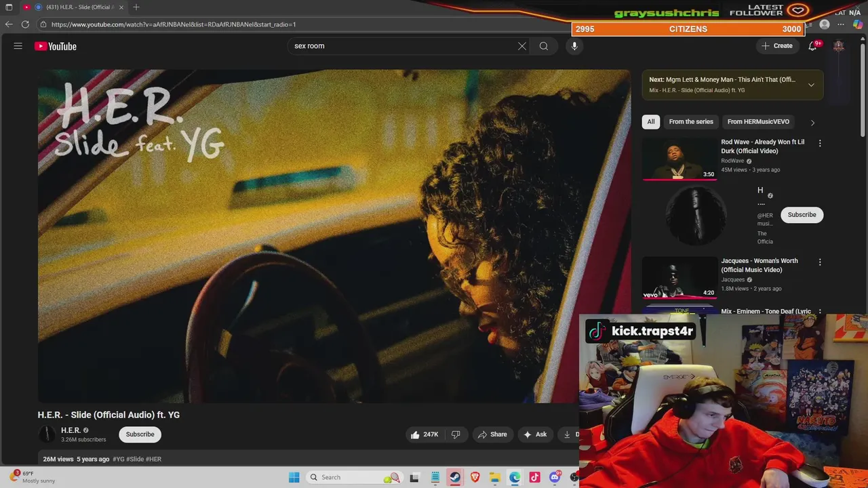Image resolution: width=868 pixels, height=488 pixels.
Task: Open Brave browser from the taskbar
Action: 475,477
